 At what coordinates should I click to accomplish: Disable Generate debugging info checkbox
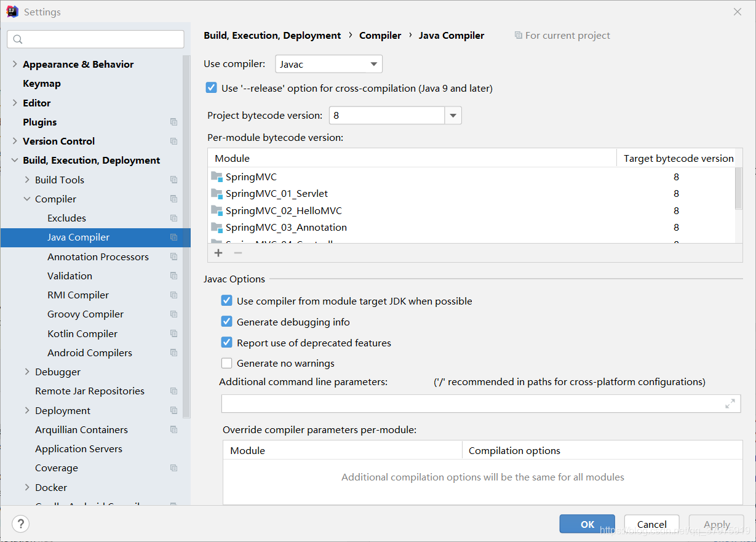coord(227,322)
